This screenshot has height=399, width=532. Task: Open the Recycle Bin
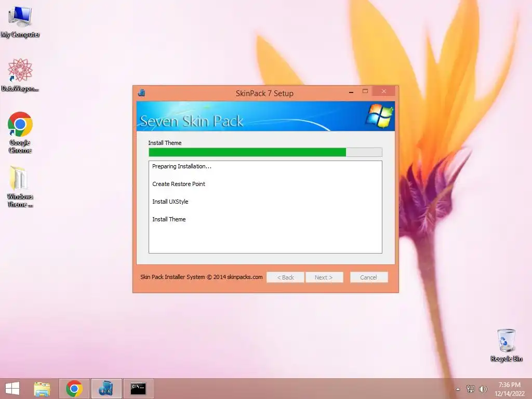click(x=506, y=345)
